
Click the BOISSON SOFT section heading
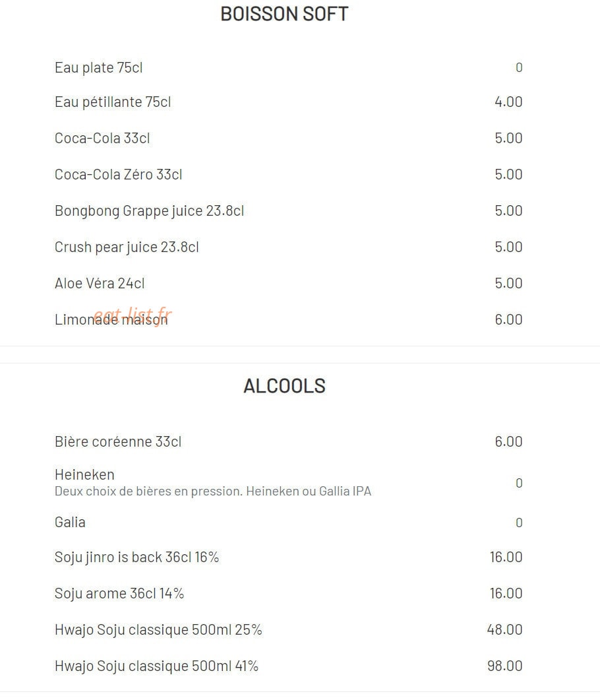(284, 15)
